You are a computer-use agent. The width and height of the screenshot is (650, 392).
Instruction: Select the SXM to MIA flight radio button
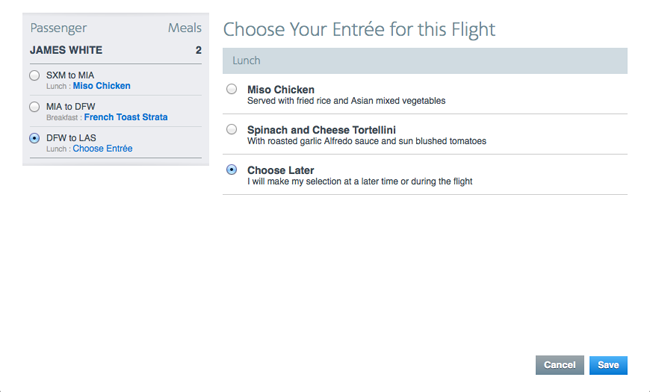[x=34, y=75]
